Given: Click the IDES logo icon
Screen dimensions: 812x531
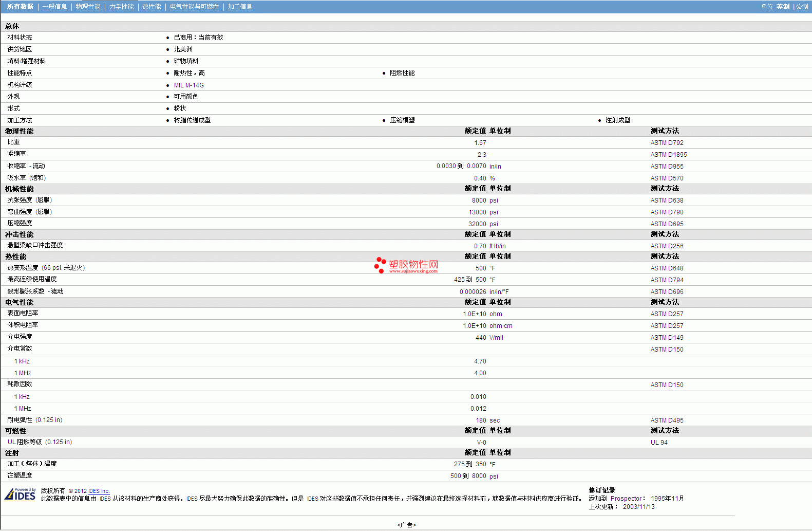Looking at the screenshot, I should click(20, 495).
